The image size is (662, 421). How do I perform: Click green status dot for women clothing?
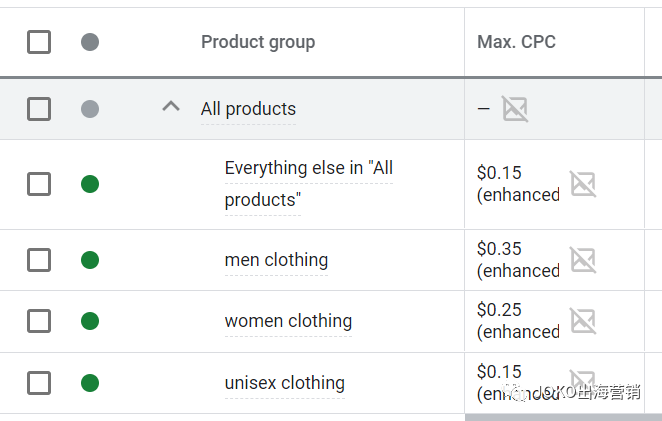pos(90,321)
